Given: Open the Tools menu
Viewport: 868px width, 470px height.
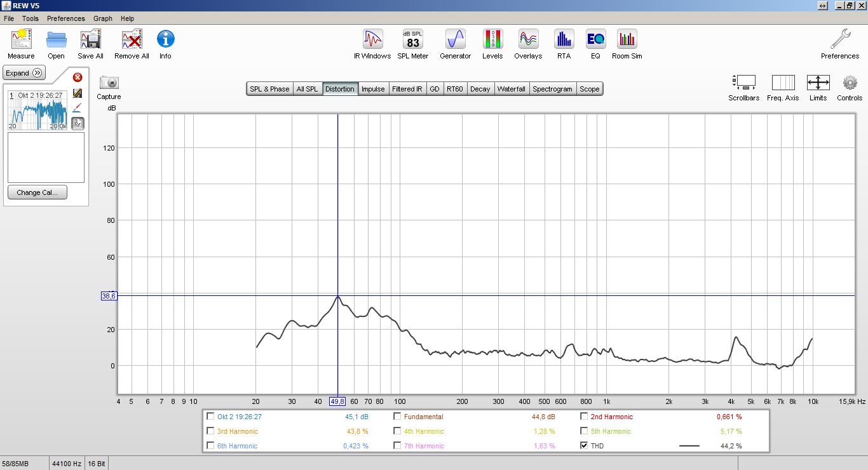Looking at the screenshot, I should coord(31,18).
